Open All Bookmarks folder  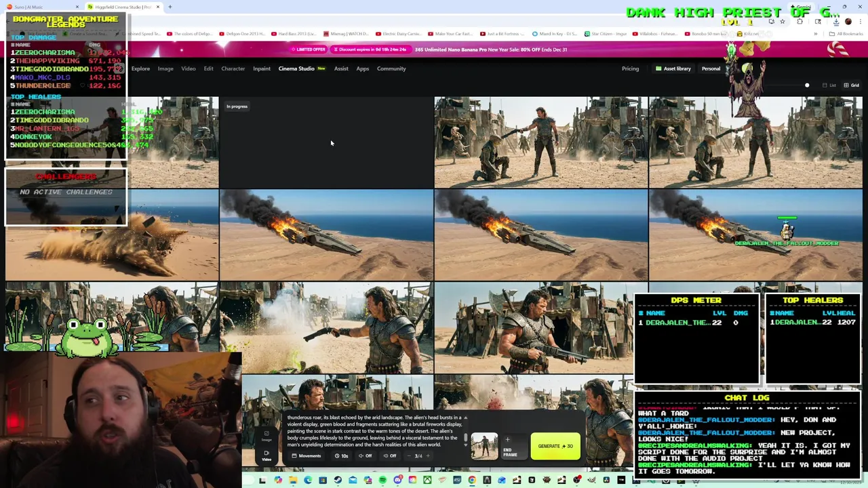click(x=846, y=34)
